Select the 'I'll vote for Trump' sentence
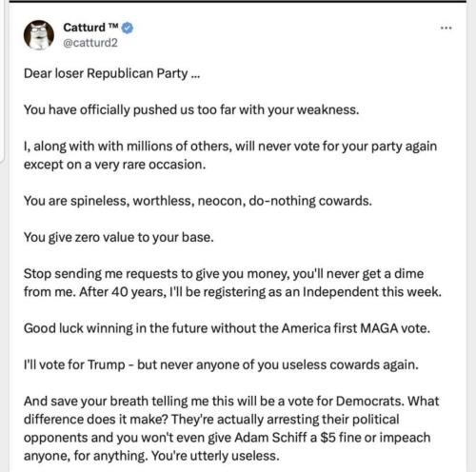This screenshot has width=476, height=472. (x=221, y=364)
